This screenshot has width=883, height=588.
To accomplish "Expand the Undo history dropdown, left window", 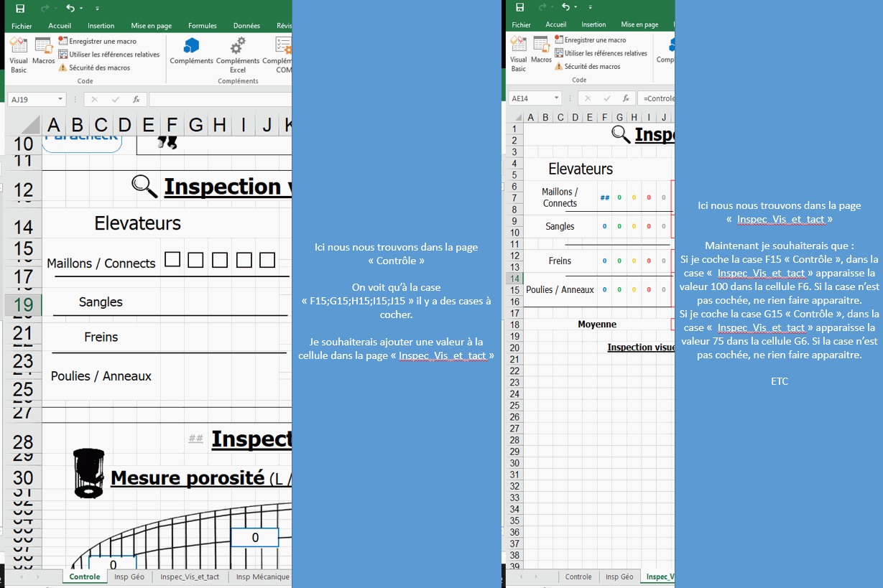I will click(x=81, y=9).
